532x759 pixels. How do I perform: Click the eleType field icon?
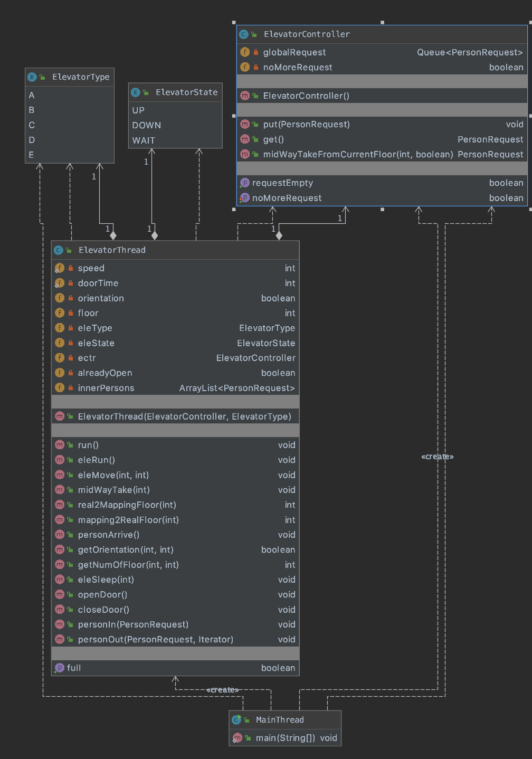click(60, 328)
